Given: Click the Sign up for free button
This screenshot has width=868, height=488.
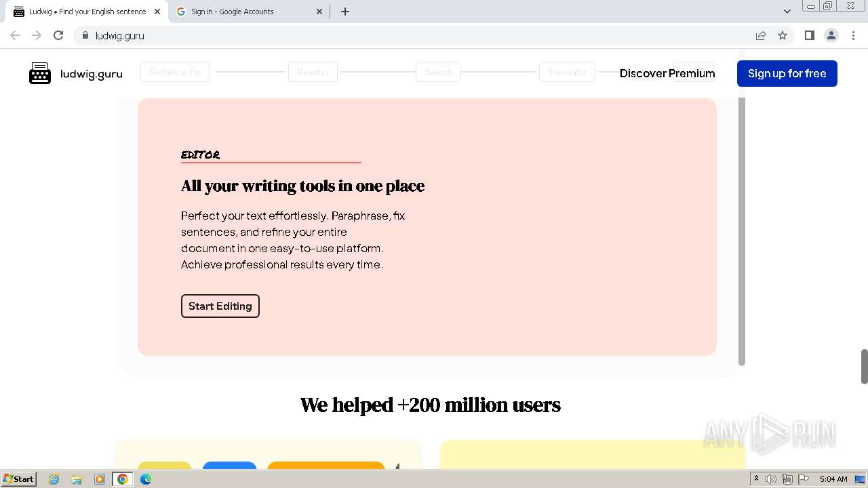Looking at the screenshot, I should point(787,73).
